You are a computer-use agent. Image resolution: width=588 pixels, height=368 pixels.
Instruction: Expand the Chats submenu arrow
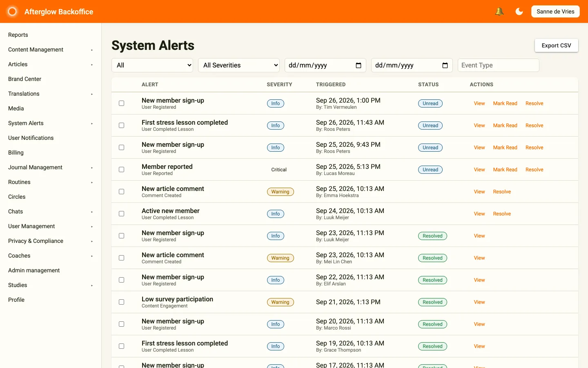click(92, 212)
